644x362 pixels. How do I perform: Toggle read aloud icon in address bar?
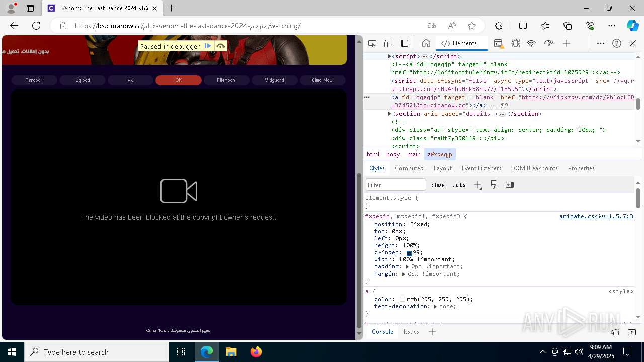coord(452,26)
